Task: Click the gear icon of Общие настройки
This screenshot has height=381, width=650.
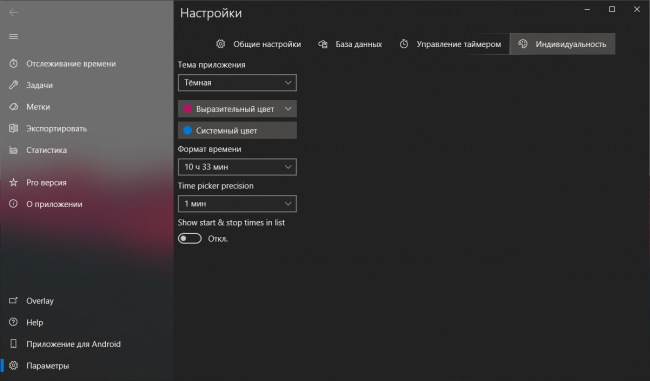Action: [221, 44]
